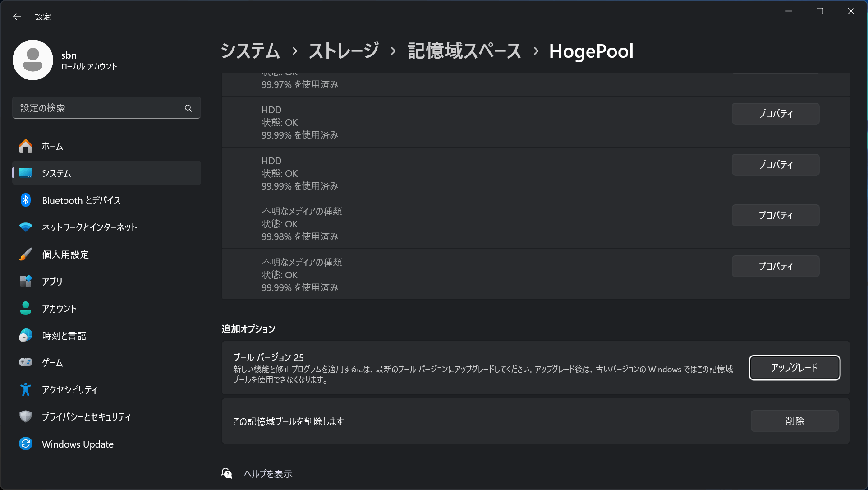Open アカウント settings
Screen dimensions: 868x490
[59, 308]
